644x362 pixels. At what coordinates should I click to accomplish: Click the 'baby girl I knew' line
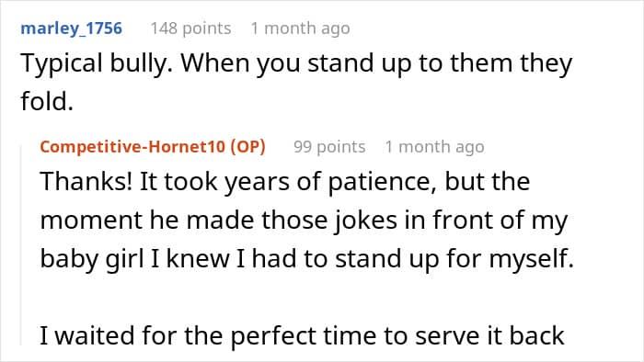click(x=306, y=259)
